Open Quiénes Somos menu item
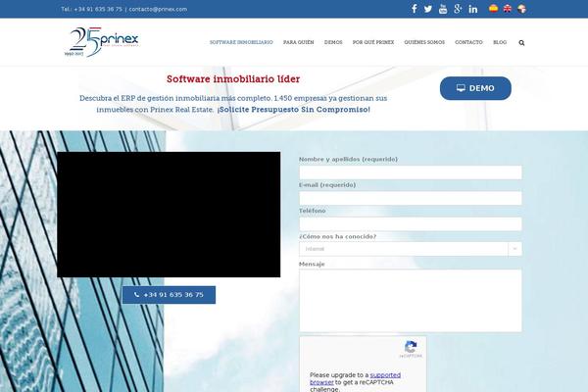 pyautogui.click(x=424, y=42)
